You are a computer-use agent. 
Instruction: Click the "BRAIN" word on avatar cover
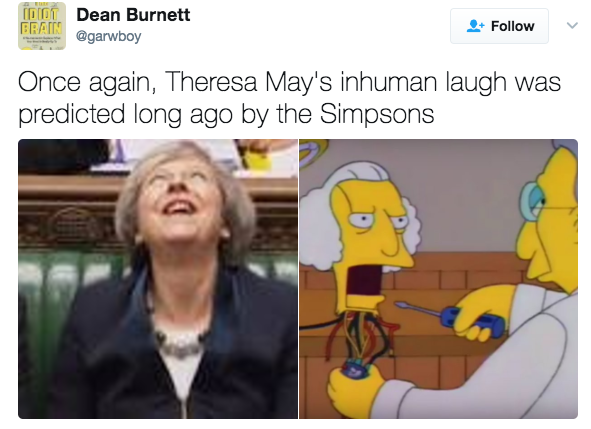41,28
